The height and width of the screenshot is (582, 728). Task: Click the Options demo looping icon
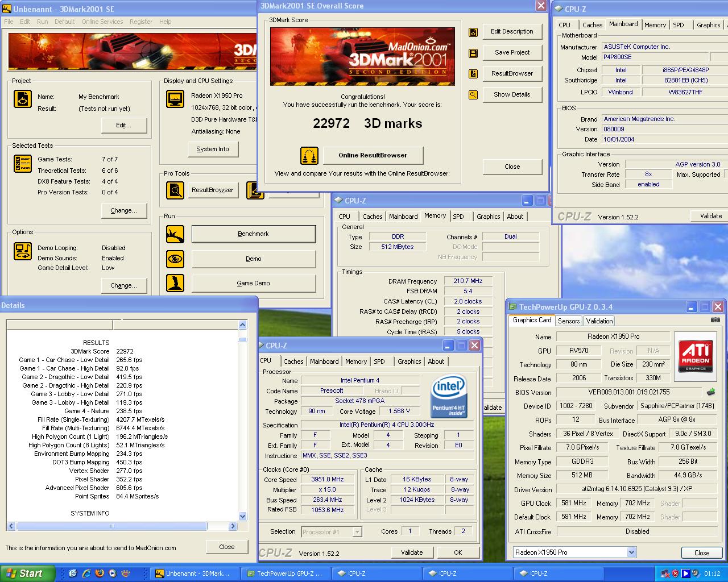[23, 251]
